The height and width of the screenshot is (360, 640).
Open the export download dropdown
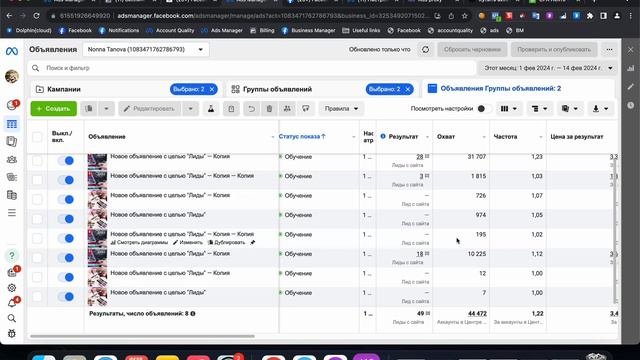[600, 109]
